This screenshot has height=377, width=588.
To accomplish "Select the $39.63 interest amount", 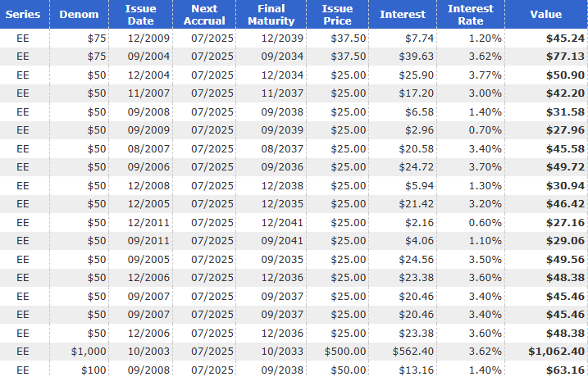I will pos(417,57).
